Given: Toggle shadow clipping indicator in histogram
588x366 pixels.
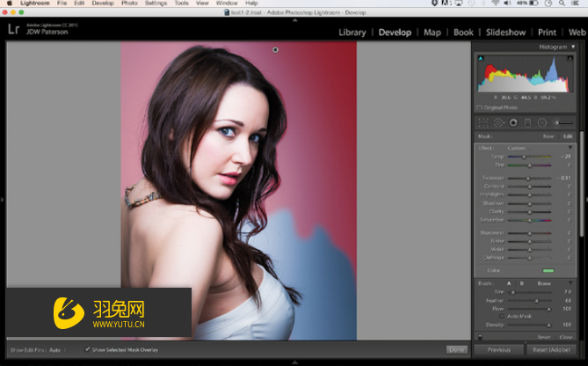Looking at the screenshot, I should click(481, 58).
